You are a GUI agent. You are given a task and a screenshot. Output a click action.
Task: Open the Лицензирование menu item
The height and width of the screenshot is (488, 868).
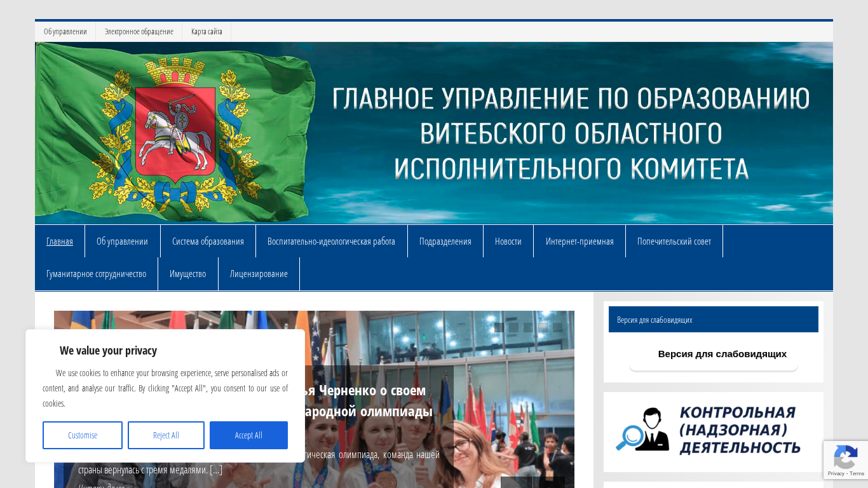[259, 274]
